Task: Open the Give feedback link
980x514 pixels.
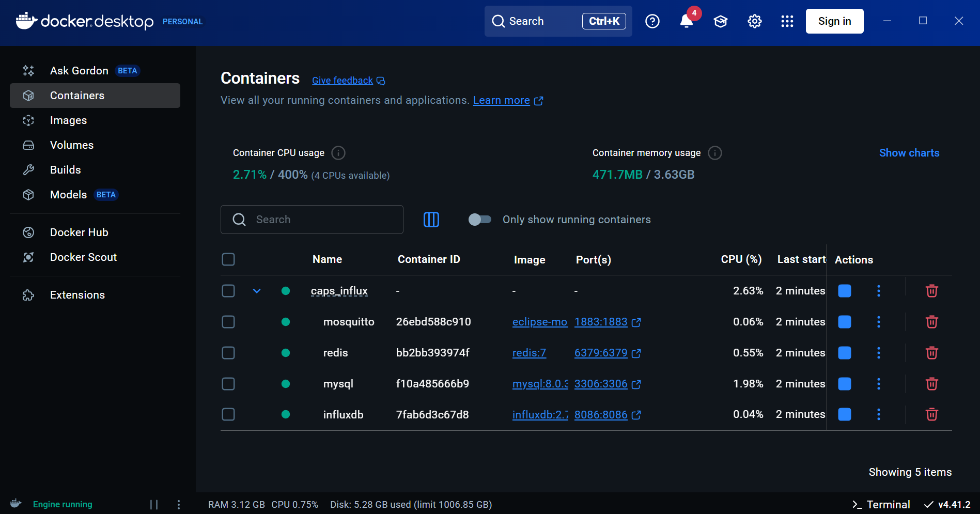Action: point(349,81)
